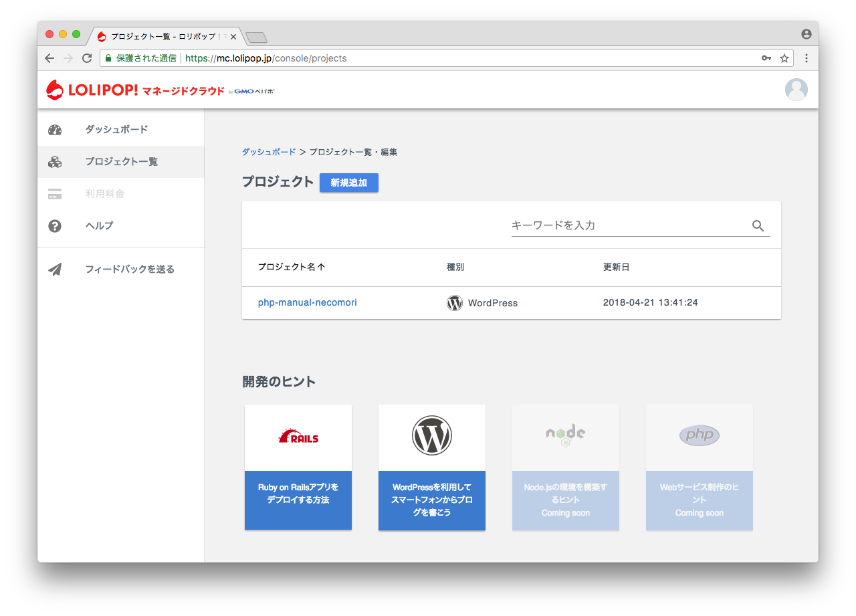Select フィードバックを送る in sidebar
856x616 pixels.
(121, 270)
